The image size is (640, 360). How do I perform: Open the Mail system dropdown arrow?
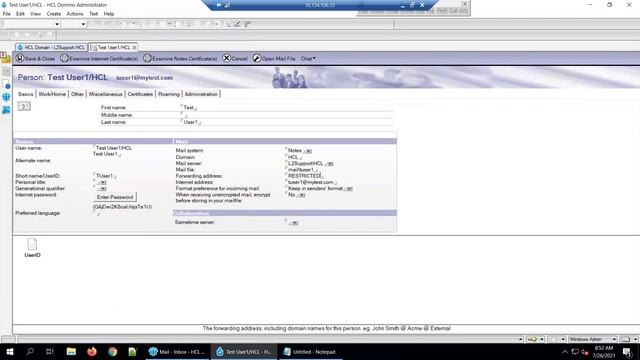click(309, 151)
